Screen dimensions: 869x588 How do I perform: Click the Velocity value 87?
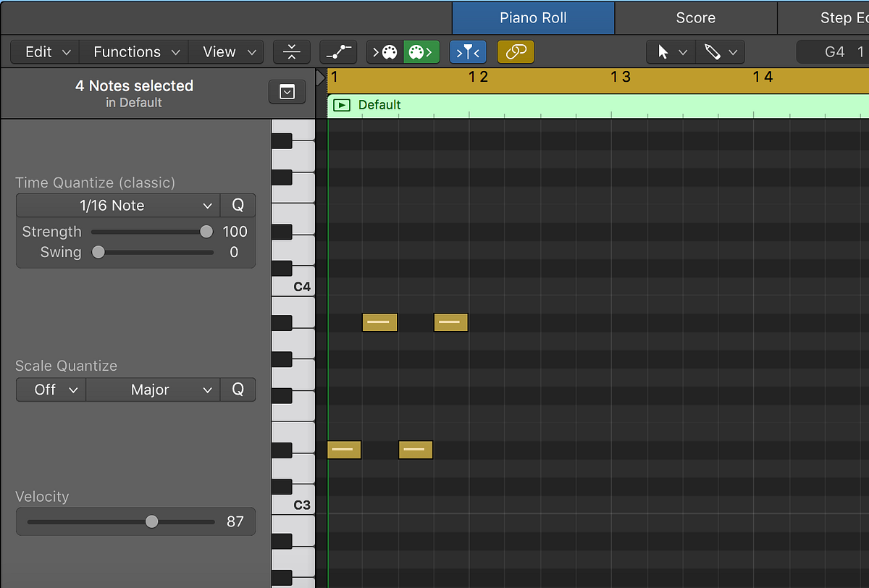click(235, 521)
